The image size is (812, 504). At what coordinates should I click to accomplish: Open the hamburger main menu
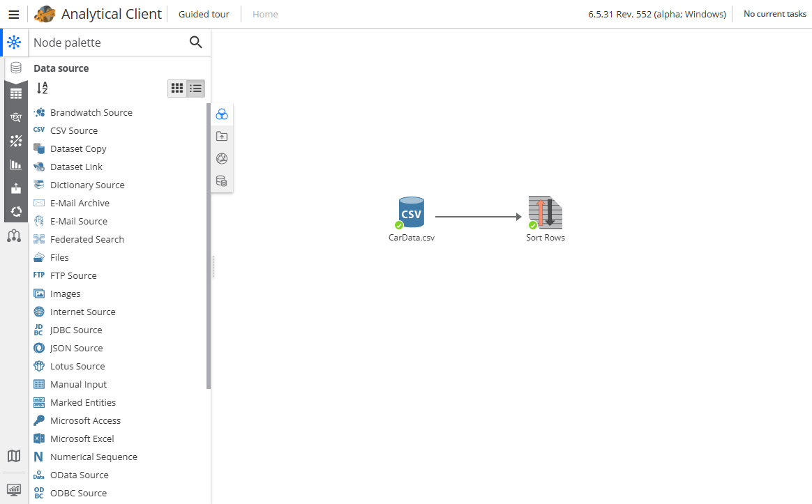[x=13, y=14]
